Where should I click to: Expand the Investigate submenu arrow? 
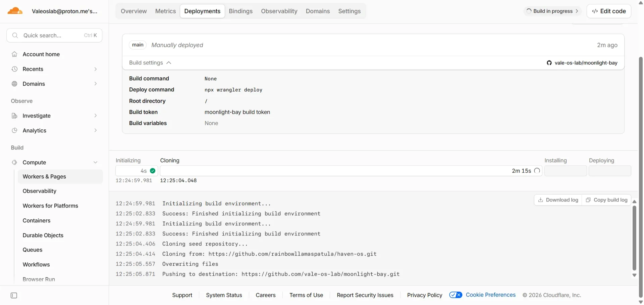click(96, 116)
